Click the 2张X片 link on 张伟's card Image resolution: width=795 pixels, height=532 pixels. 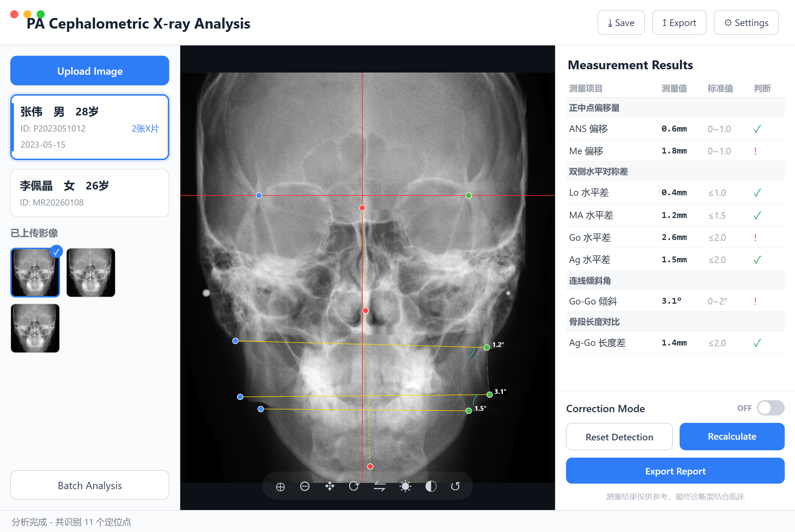click(x=145, y=129)
